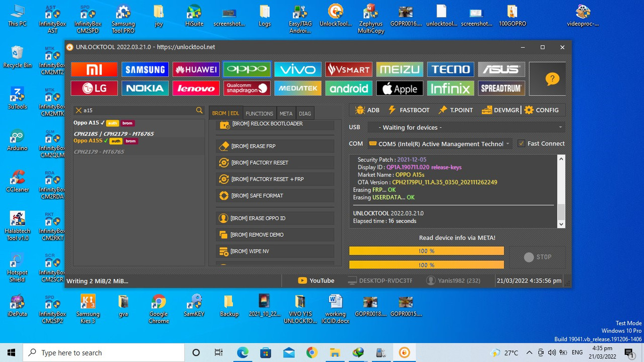
Task: Select the MediaTek brand tile
Action: (x=298, y=88)
